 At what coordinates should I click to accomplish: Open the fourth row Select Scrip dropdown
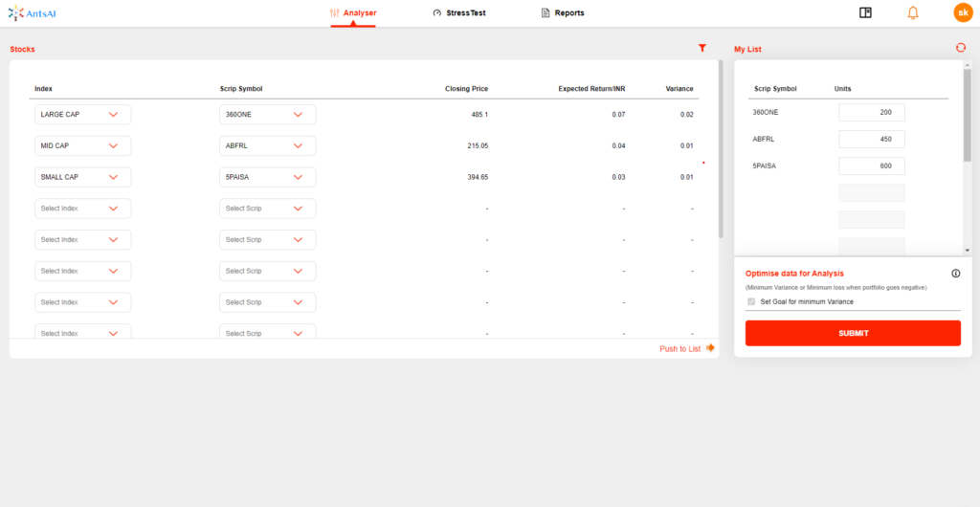(x=268, y=209)
